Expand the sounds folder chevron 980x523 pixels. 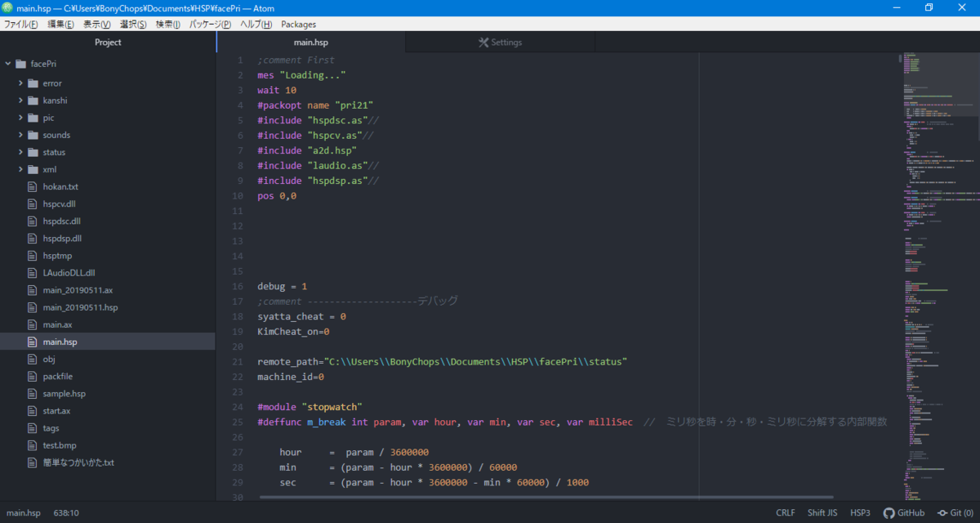(21, 135)
